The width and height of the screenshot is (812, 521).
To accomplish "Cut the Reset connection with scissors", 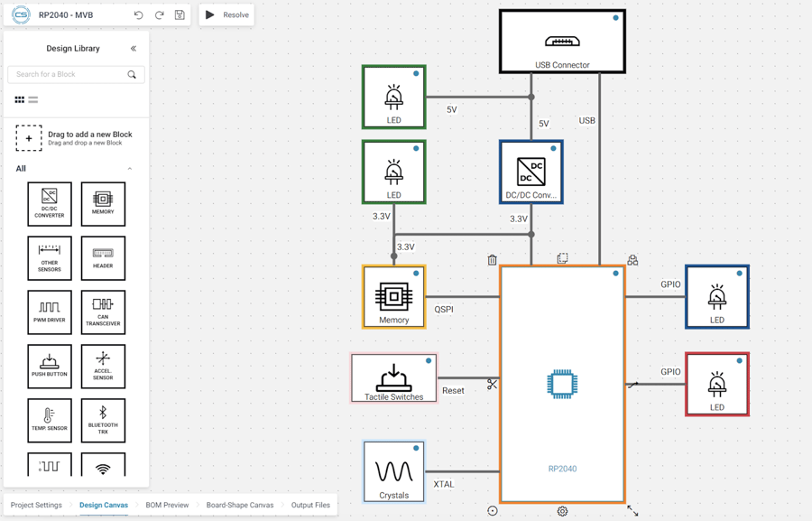I will [x=492, y=384].
